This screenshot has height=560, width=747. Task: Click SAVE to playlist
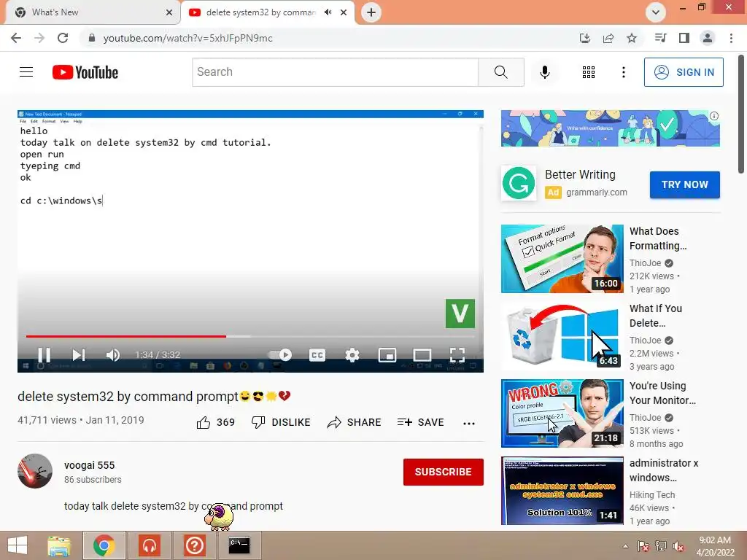421,422
